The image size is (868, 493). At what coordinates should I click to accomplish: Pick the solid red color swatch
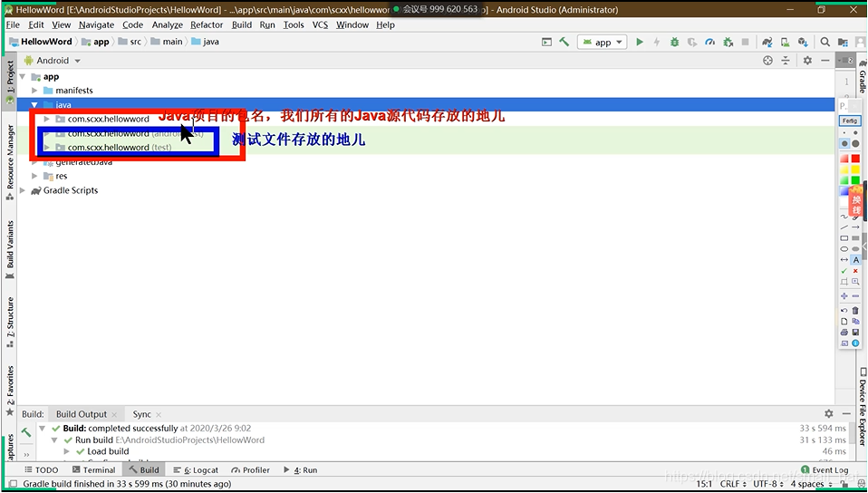(855, 159)
